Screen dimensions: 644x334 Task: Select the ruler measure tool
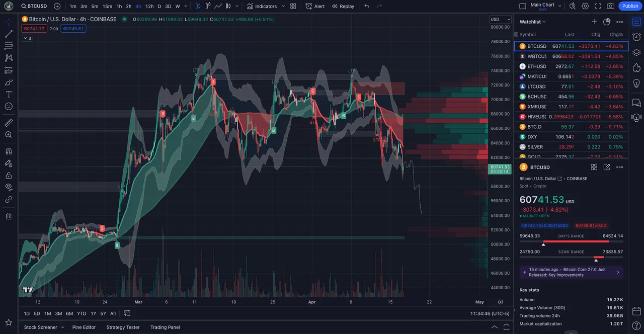tap(9, 123)
